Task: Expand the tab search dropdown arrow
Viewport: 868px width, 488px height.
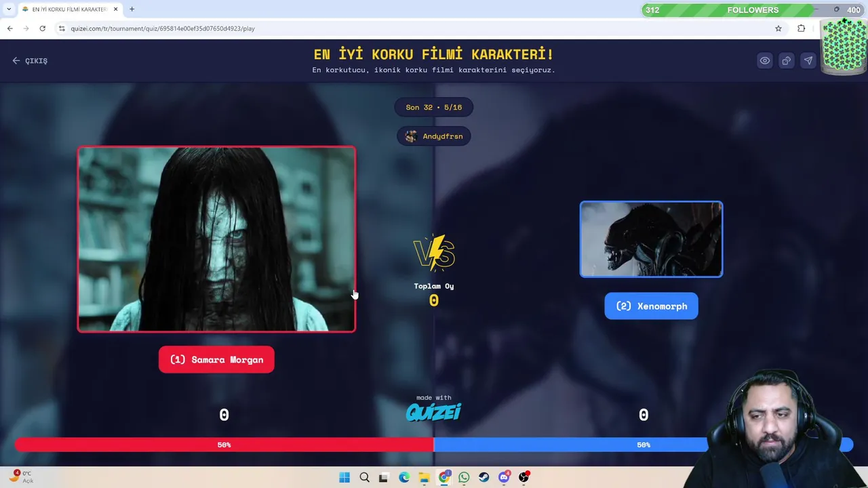Action: (x=8, y=9)
